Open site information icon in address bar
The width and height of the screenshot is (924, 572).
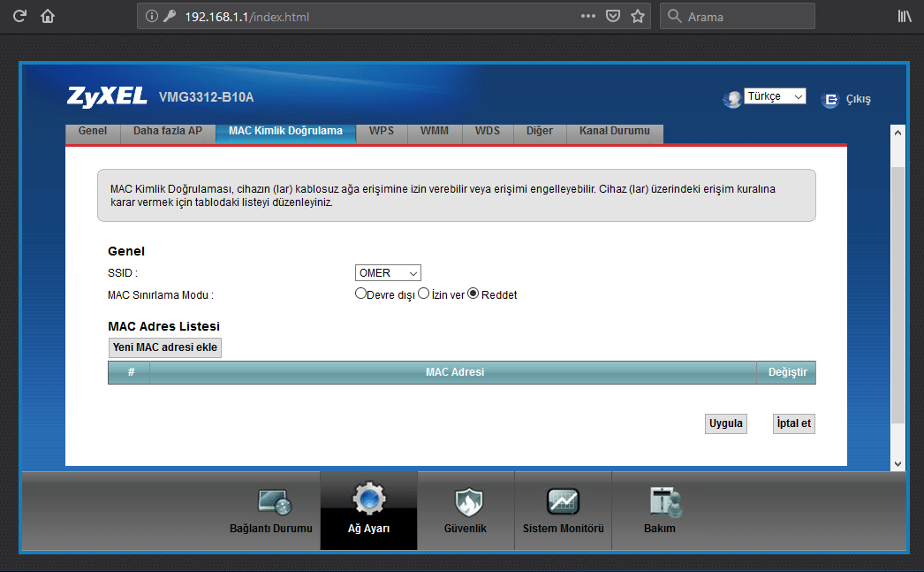[151, 16]
